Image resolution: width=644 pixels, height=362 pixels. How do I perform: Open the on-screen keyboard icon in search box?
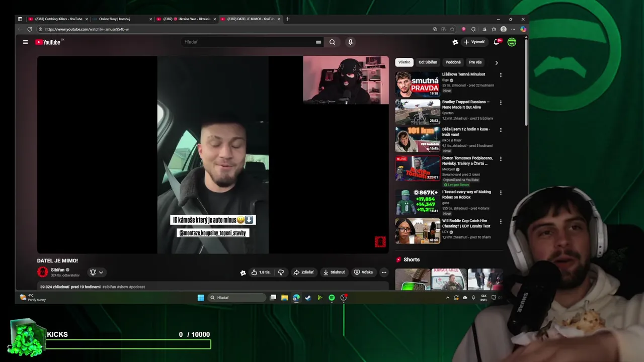[x=318, y=42]
